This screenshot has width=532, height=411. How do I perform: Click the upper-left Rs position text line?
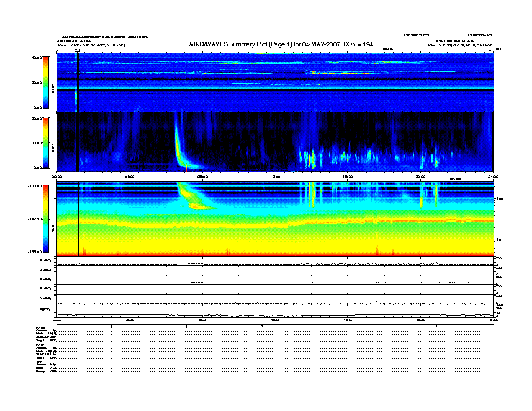click(91, 45)
